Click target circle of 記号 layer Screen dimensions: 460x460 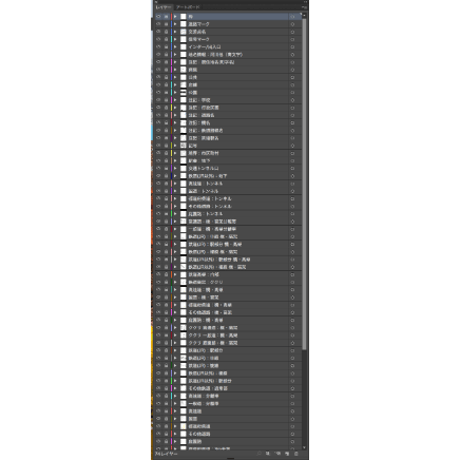click(x=292, y=146)
